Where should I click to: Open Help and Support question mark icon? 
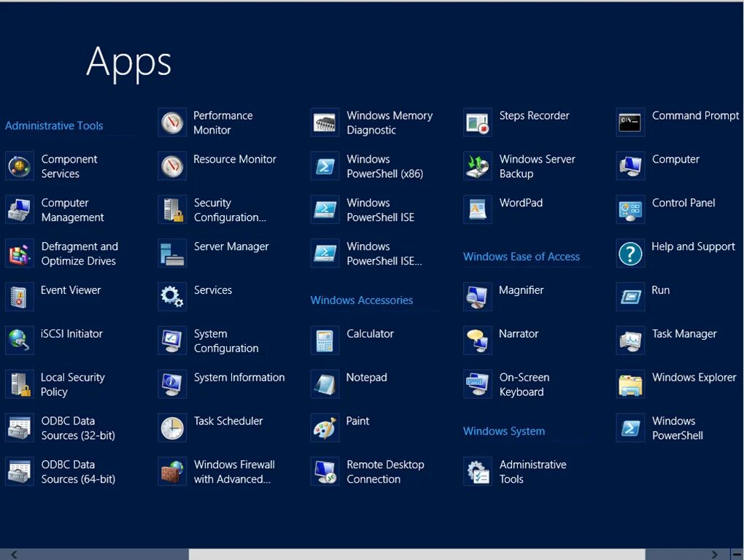point(631,253)
